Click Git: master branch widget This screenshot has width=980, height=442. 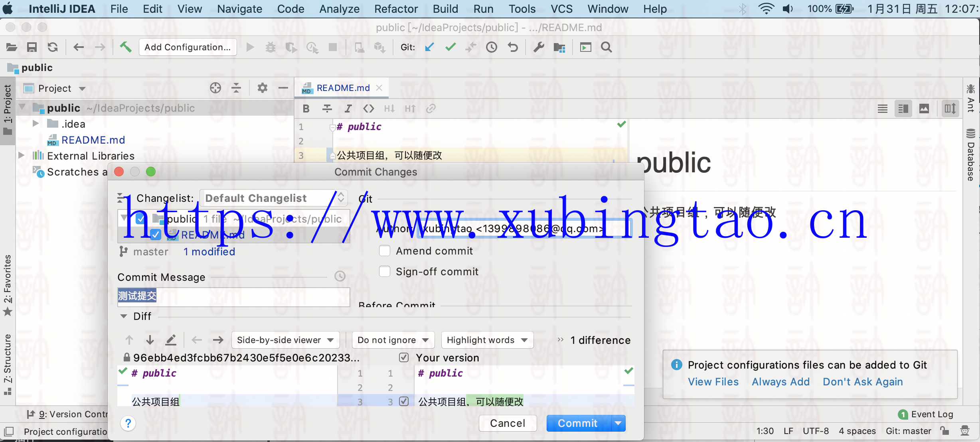(908, 431)
